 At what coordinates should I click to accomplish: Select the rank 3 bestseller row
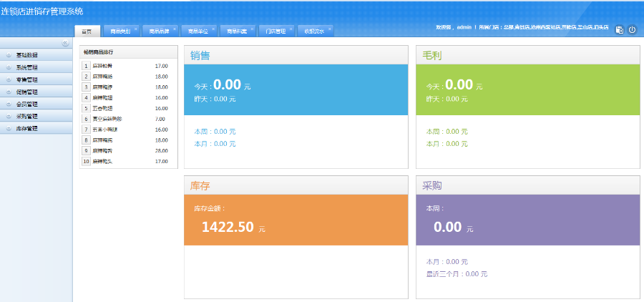[x=129, y=87]
